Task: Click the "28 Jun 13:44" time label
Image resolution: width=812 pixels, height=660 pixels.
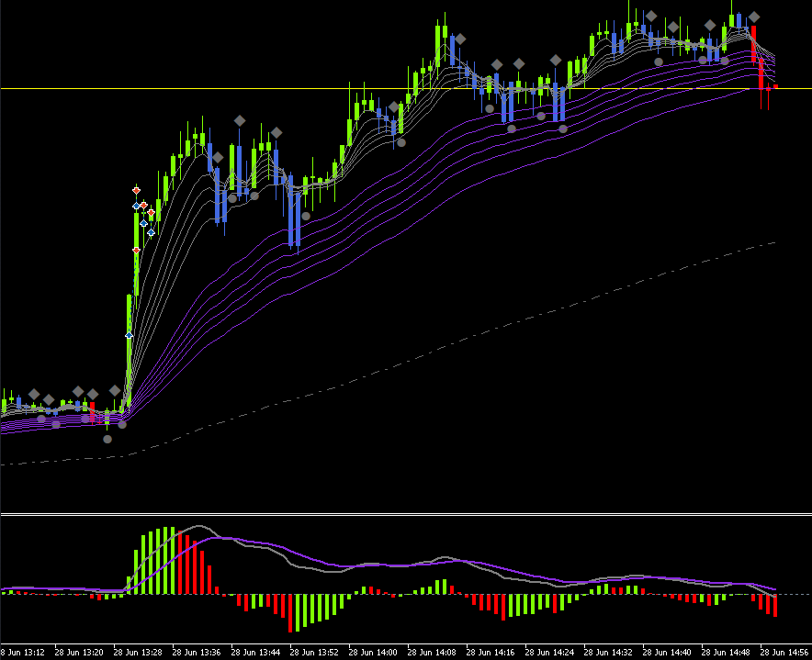Action: 255,653
